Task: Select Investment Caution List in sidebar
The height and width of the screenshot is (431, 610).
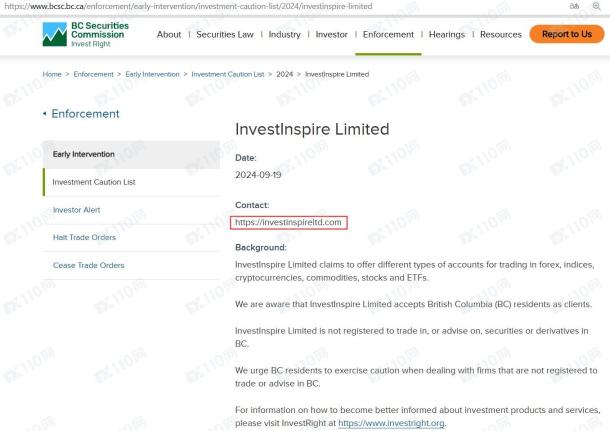Action: tap(131, 182)
